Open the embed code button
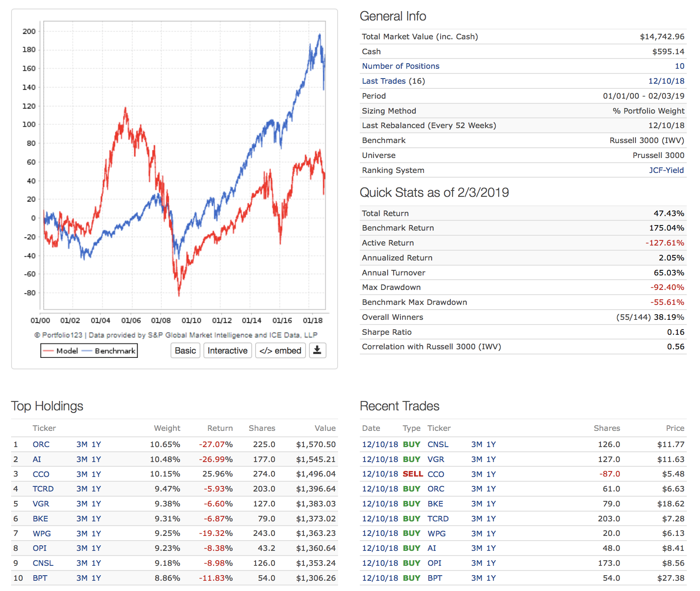700x591 pixels. 280,351
